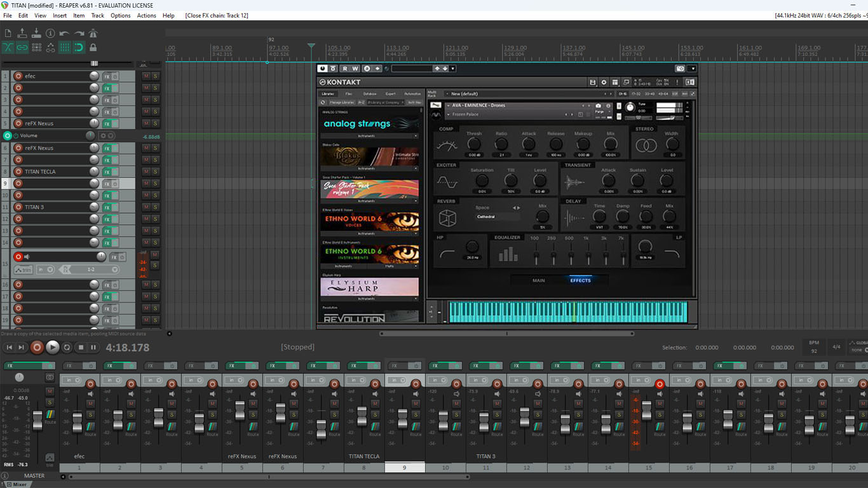
Task: Switch to Kontakt Files tab
Action: coord(349,94)
